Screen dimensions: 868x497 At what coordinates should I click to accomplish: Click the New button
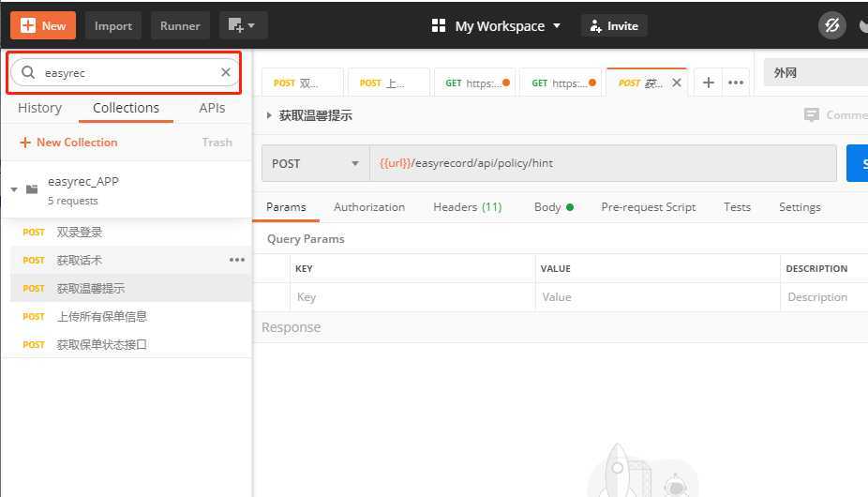click(x=42, y=25)
